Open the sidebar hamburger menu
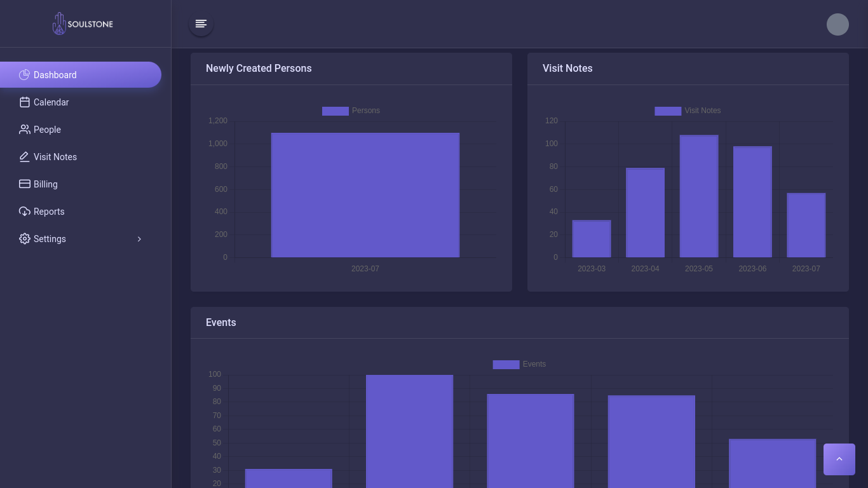The image size is (868, 488). click(x=201, y=24)
